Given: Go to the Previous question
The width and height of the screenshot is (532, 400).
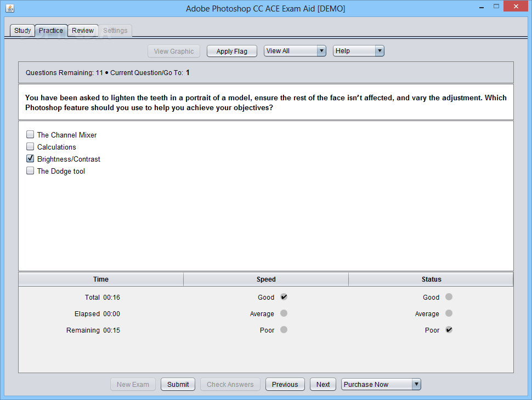Looking at the screenshot, I should click(x=285, y=385).
